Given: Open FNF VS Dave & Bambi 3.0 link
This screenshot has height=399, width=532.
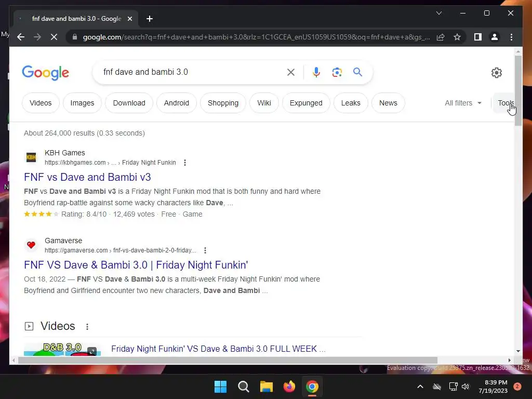Looking at the screenshot, I should tap(136, 265).
